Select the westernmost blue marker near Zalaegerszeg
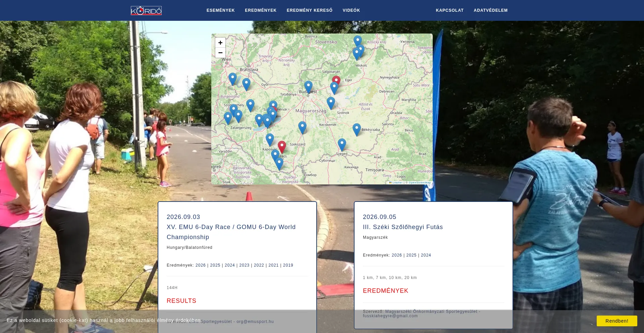The width and height of the screenshot is (644, 333). (x=228, y=118)
